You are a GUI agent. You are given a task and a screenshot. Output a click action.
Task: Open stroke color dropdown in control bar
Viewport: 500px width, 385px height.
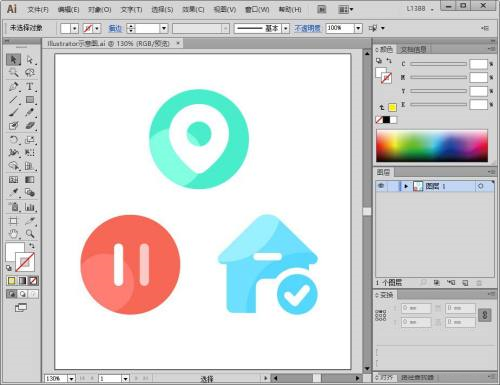97,28
